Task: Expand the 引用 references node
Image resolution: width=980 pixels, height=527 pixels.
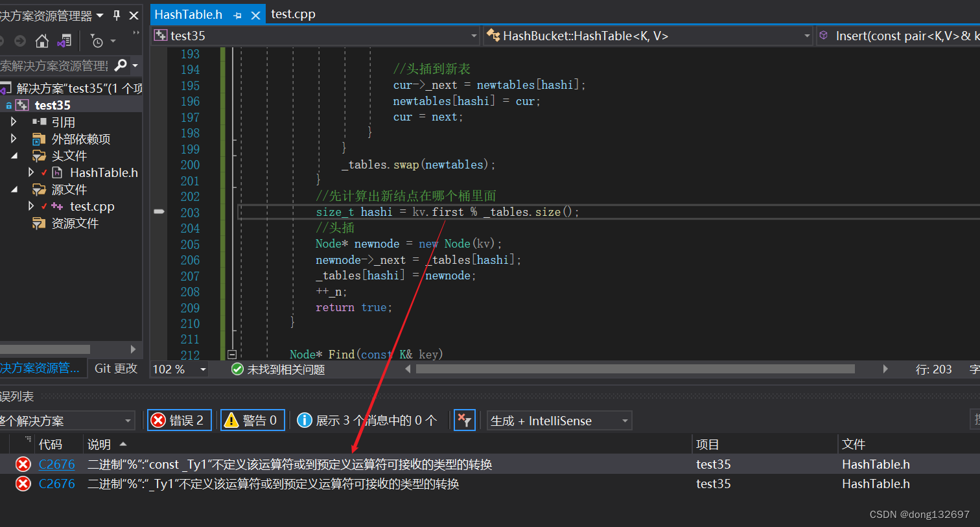Action: 14,121
